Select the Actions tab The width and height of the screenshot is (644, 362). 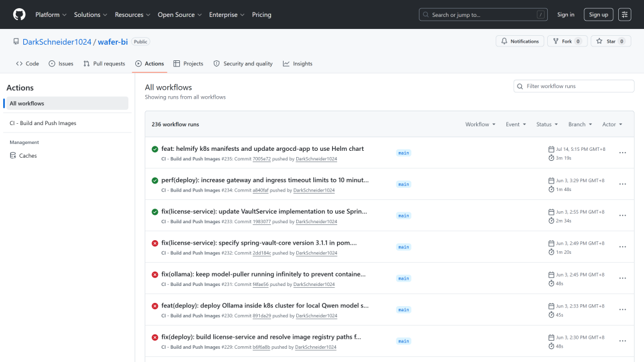pyautogui.click(x=150, y=63)
